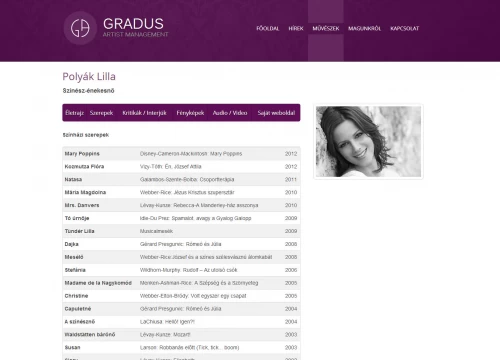Click Webber-Rice: Jézus Krisztus szupersztár production
500x360 pixels.
187,192
